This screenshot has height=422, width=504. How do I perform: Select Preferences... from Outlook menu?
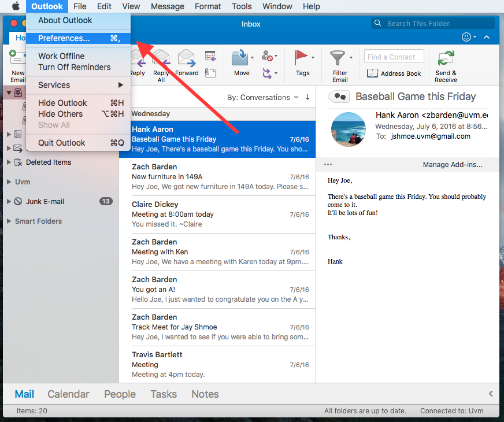coord(79,38)
